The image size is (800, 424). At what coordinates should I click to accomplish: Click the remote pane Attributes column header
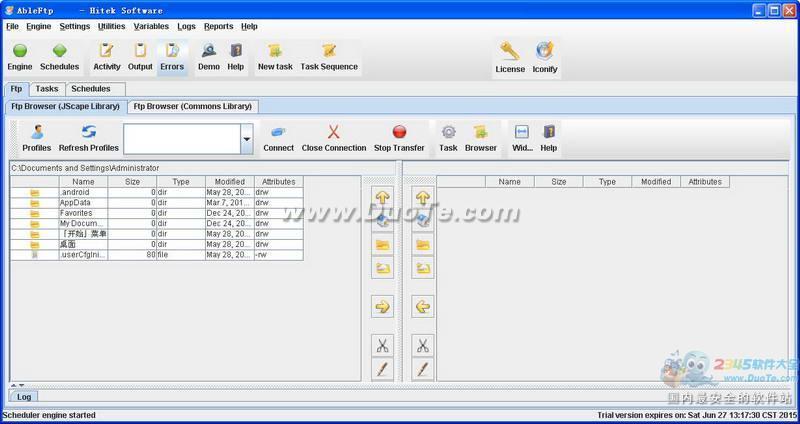(705, 182)
